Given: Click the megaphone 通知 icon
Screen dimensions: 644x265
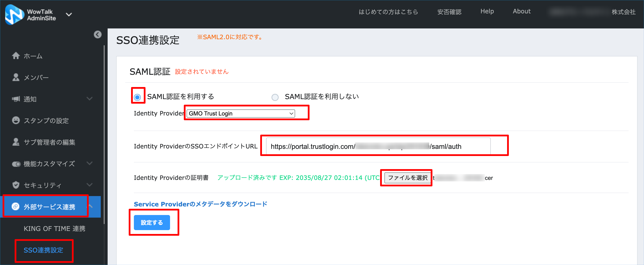Looking at the screenshot, I should tap(16, 99).
